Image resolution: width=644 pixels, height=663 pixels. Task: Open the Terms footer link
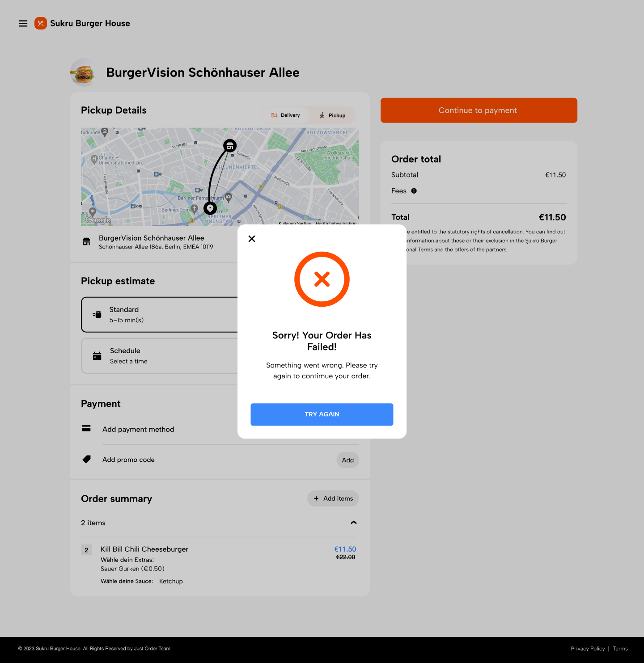(620, 649)
